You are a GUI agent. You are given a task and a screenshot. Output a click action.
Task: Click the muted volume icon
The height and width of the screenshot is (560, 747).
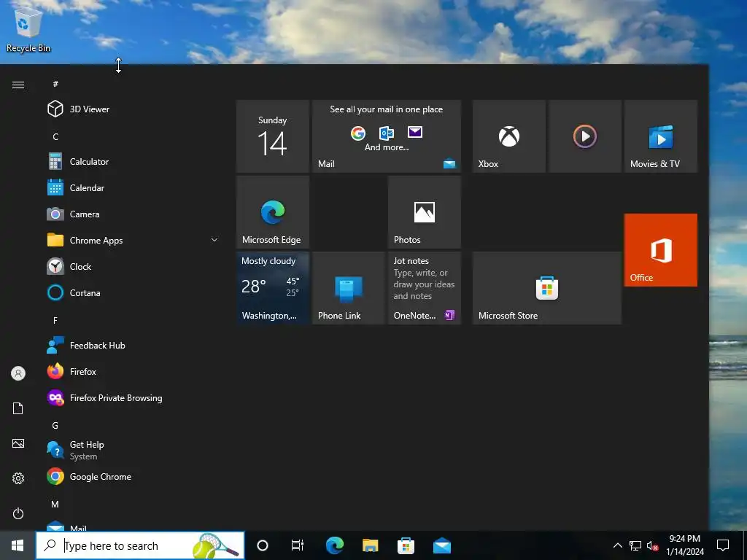[653, 545]
